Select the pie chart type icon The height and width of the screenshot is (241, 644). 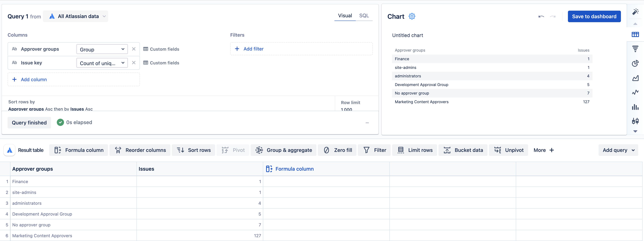[635, 63]
